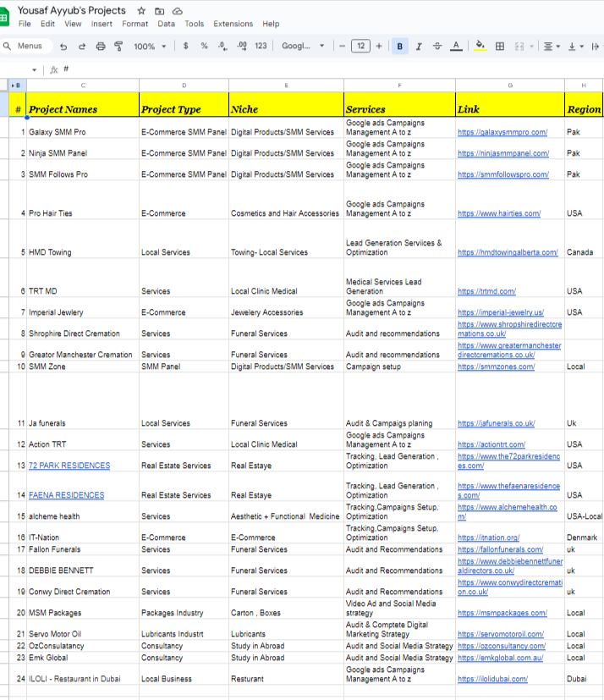This screenshot has height=700, width=604.
Task: Click the Google Sheets home icon
Action: (4, 17)
